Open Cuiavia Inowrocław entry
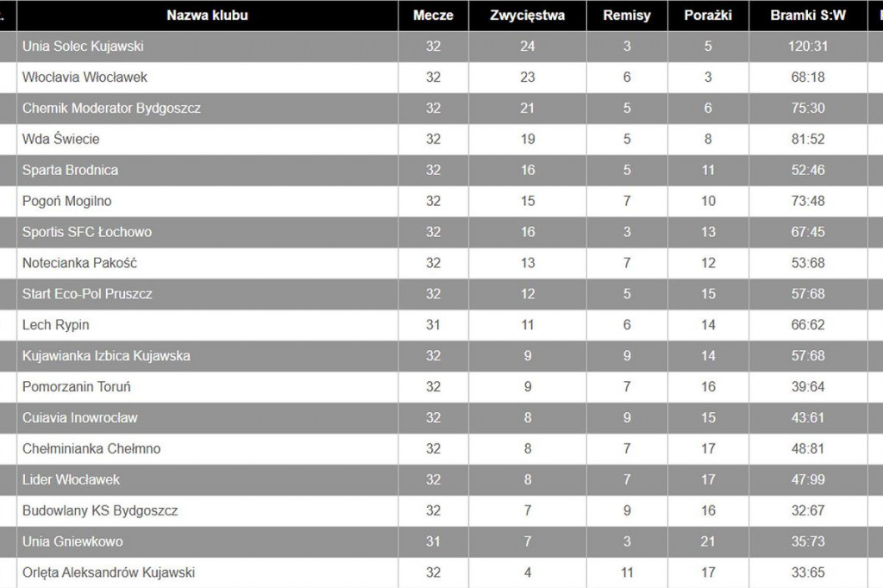The image size is (883, 588). click(80, 418)
